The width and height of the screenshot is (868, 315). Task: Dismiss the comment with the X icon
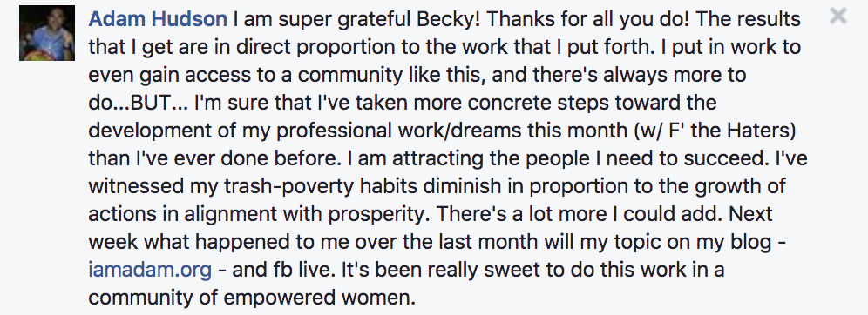(x=838, y=16)
